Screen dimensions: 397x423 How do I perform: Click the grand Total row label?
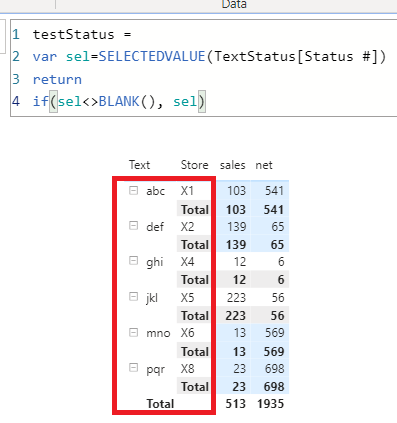(x=160, y=404)
